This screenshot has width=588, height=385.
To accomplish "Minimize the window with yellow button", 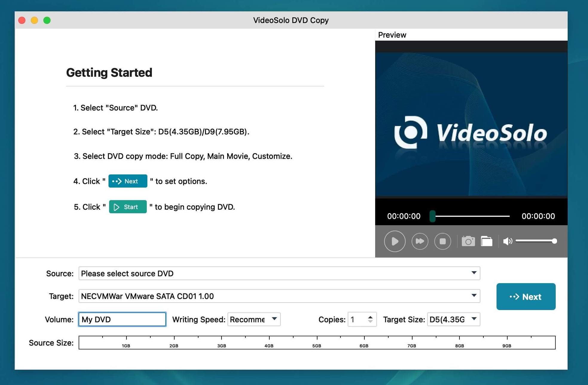I will [34, 20].
